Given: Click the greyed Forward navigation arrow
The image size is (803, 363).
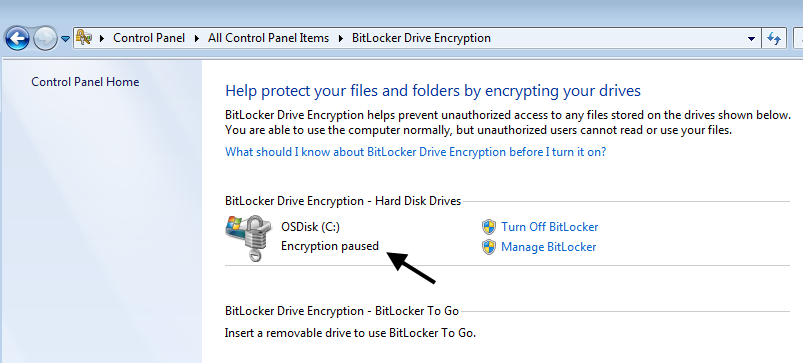Looking at the screenshot, I should click(46, 38).
